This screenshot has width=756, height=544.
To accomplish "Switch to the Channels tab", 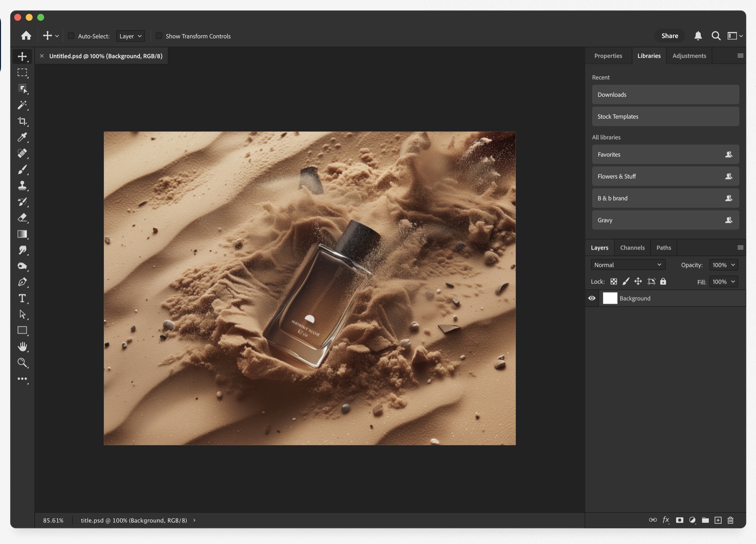I will 632,247.
